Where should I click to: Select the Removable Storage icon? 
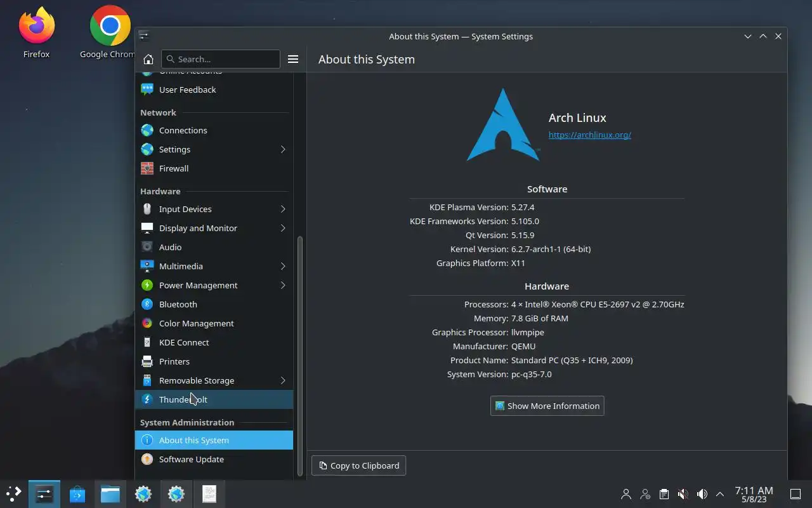click(147, 380)
